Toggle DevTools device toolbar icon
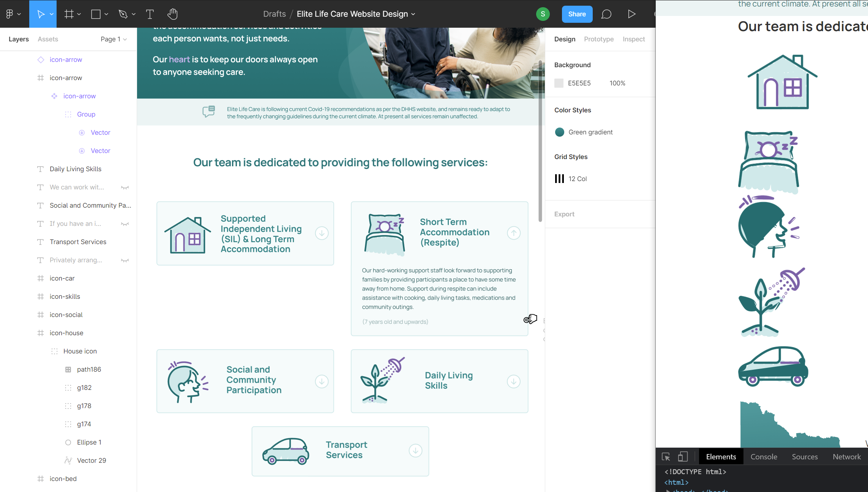Screen dimensions: 868x492 pyautogui.click(x=683, y=457)
